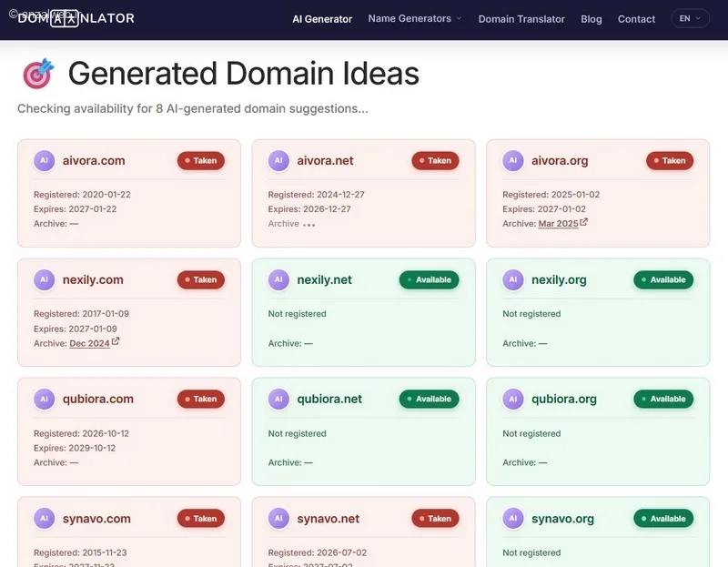The image size is (728, 567).
Task: Click the AI badge on synavo.net card
Action: point(278,518)
